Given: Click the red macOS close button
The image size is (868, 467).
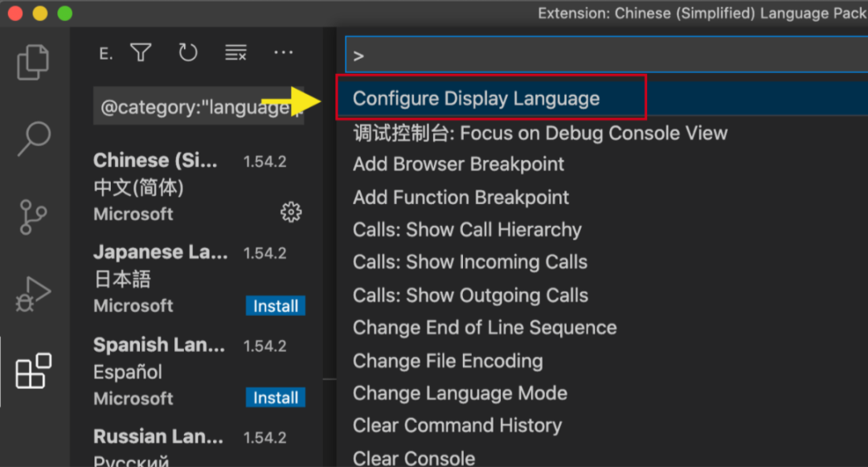Looking at the screenshot, I should tap(15, 13).
